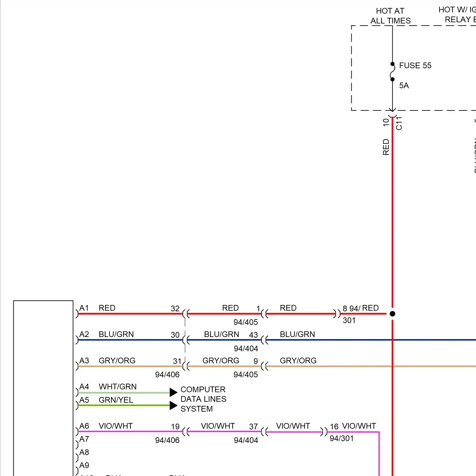The width and height of the screenshot is (476, 476).
Task: Click the 94/405 label under the RED wire
Action: point(246,322)
